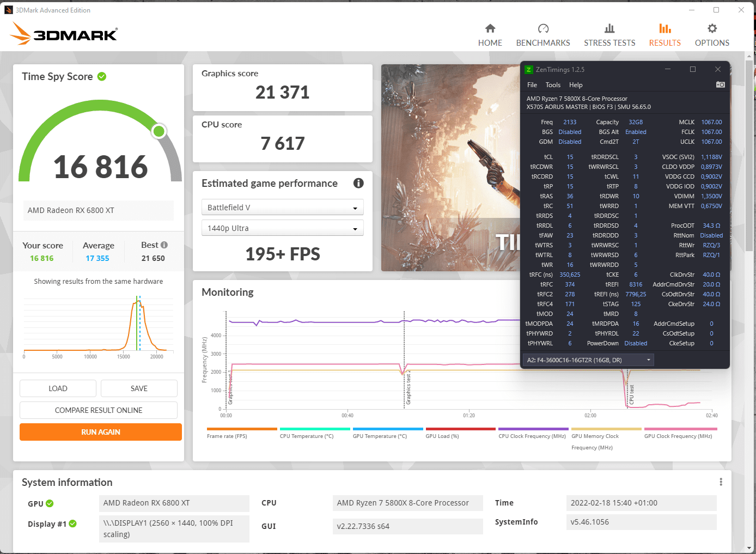Open Battlefield V game dropdown
Screen dimensions: 756x554
[283, 208]
